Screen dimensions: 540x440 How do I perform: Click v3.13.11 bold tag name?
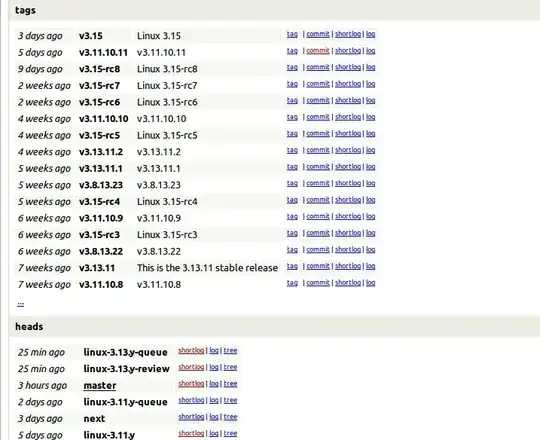point(97,268)
